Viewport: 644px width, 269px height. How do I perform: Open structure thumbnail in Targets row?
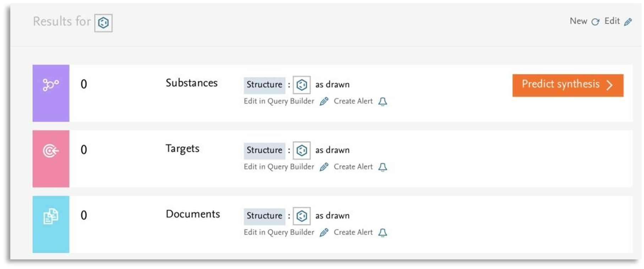302,150
